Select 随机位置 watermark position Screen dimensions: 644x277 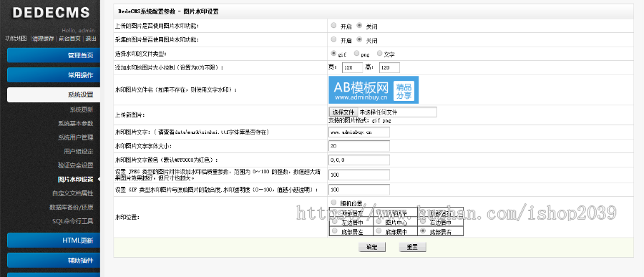click(x=333, y=202)
